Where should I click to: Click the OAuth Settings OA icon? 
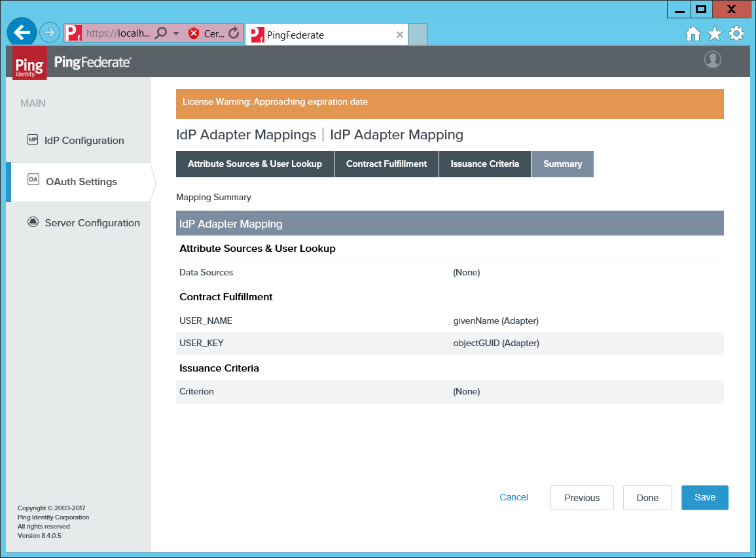click(33, 180)
